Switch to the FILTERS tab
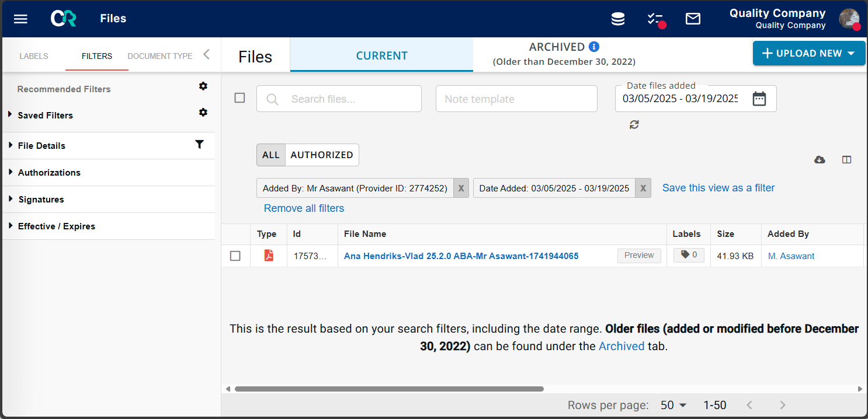 click(x=97, y=56)
